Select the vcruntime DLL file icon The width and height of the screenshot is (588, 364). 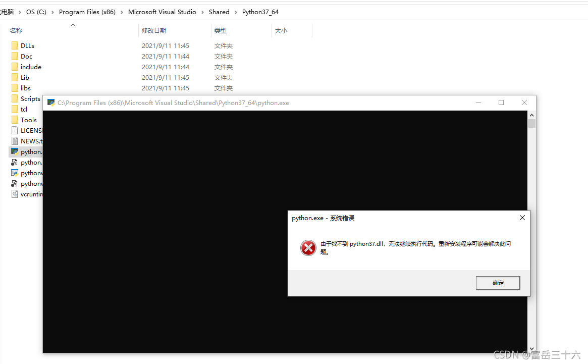(15, 194)
